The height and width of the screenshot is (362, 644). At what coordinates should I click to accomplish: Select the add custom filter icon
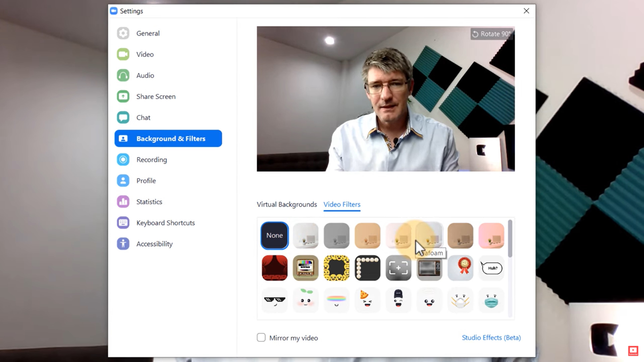[x=398, y=268]
